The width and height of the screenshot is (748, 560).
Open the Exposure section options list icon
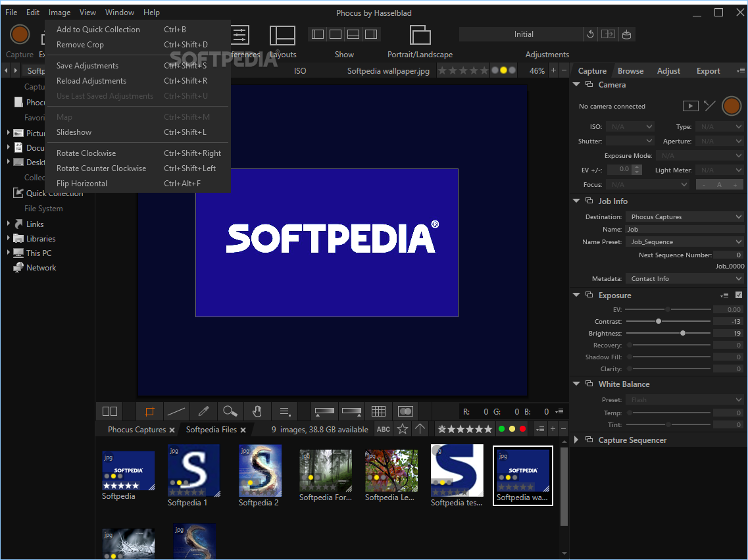724,295
